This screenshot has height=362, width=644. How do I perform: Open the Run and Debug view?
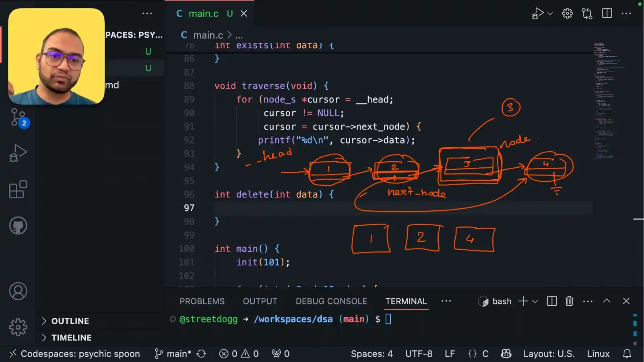point(18,153)
